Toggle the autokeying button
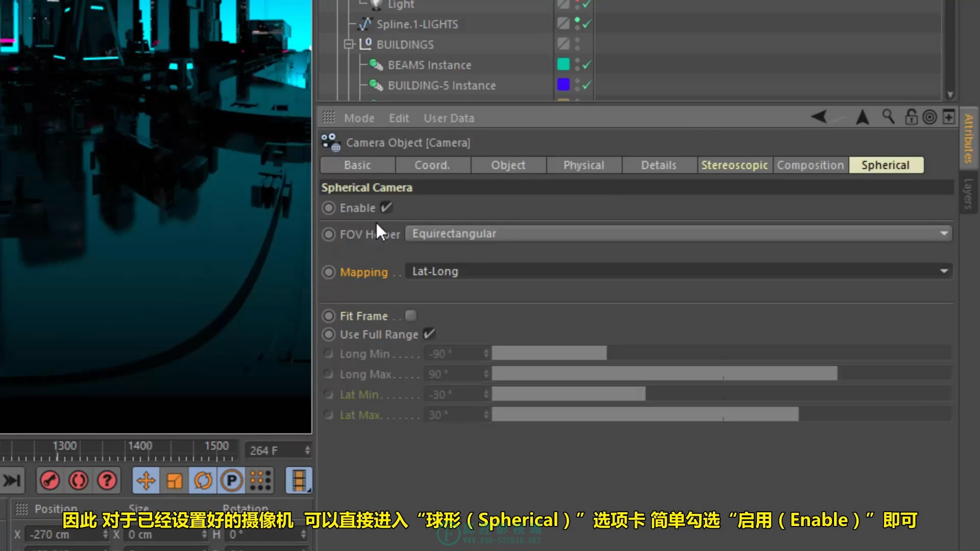 79,481
